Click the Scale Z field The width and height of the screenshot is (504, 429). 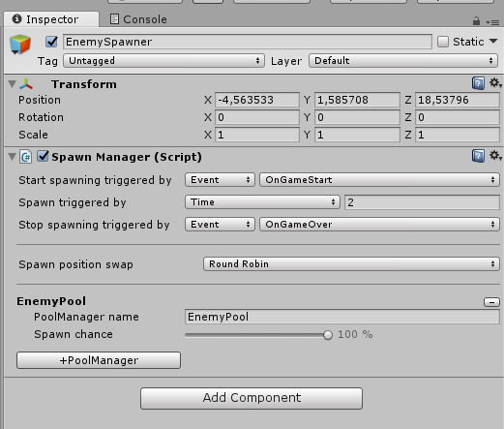click(x=458, y=135)
